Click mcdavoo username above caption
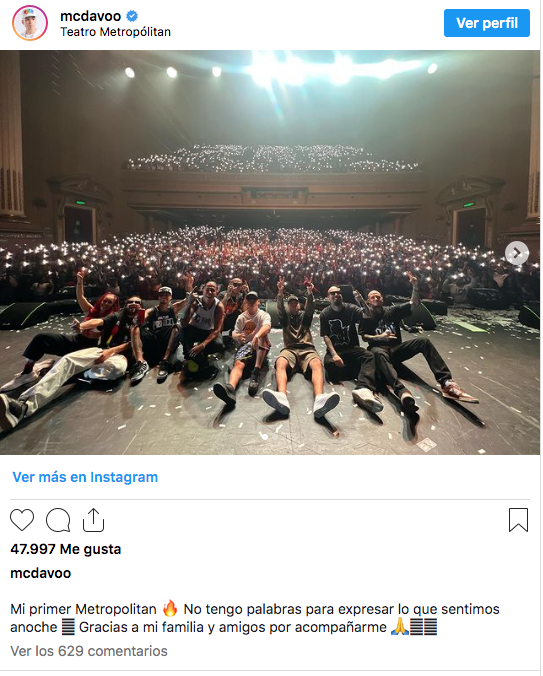Viewport: 543px width, 676px height. point(41,573)
